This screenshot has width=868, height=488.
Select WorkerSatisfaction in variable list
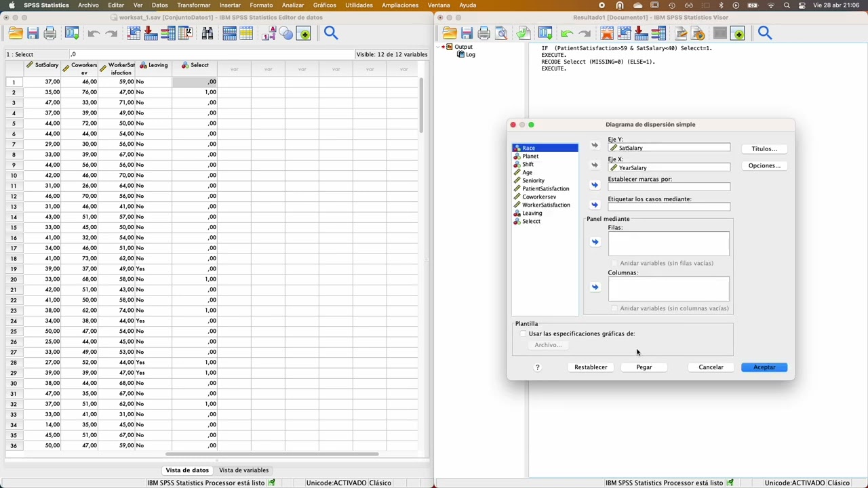[x=545, y=205]
